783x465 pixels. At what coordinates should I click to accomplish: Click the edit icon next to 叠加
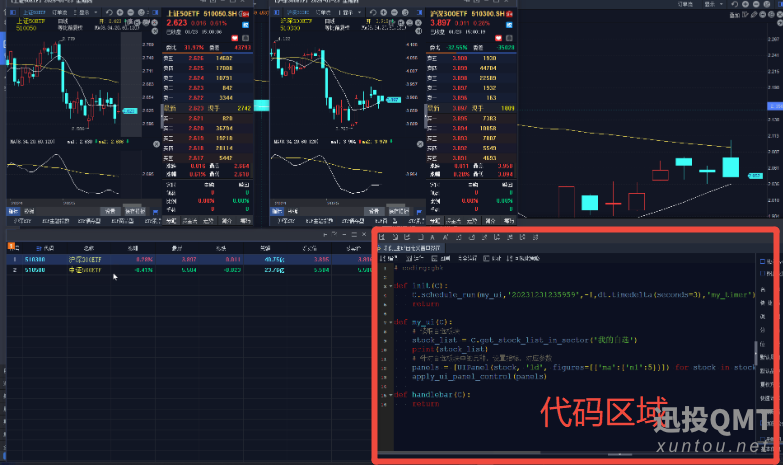(746, 14)
